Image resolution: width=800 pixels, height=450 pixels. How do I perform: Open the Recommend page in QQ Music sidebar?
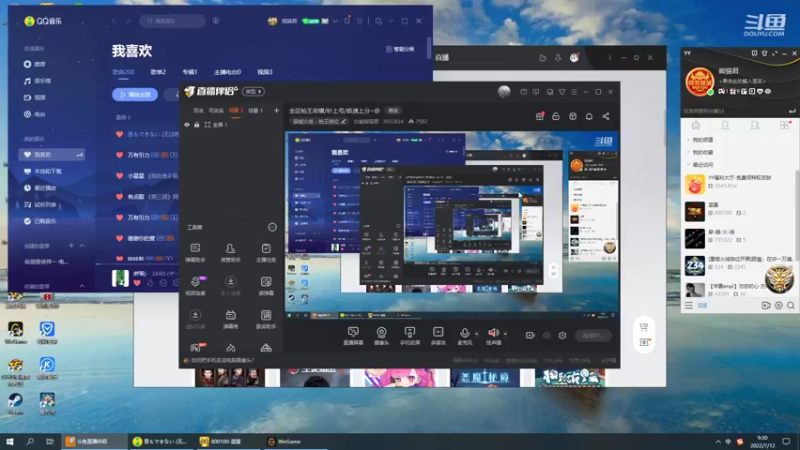[x=34, y=64]
